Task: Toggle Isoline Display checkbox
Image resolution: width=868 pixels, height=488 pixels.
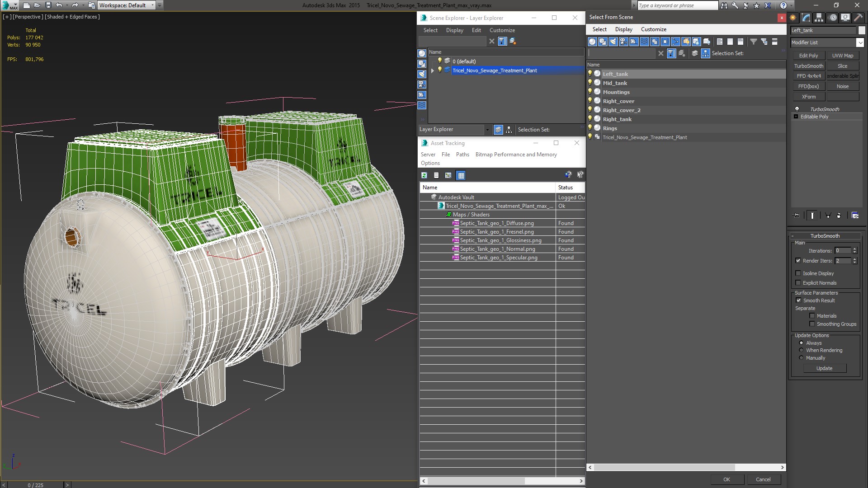Action: 798,273
